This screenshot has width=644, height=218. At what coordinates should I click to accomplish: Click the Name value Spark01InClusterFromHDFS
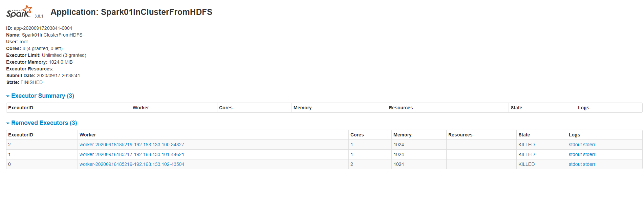(52, 35)
